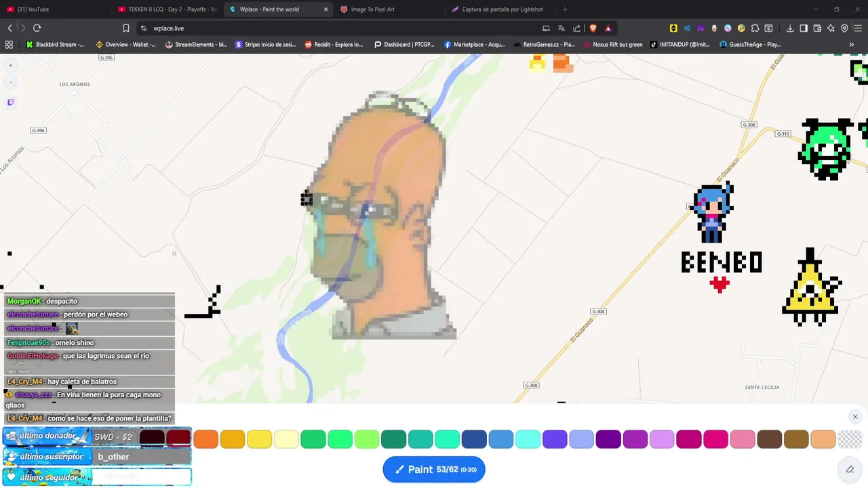Pick the dark red color swatch
Image resolution: width=868 pixels, height=488 pixels.
click(179, 439)
